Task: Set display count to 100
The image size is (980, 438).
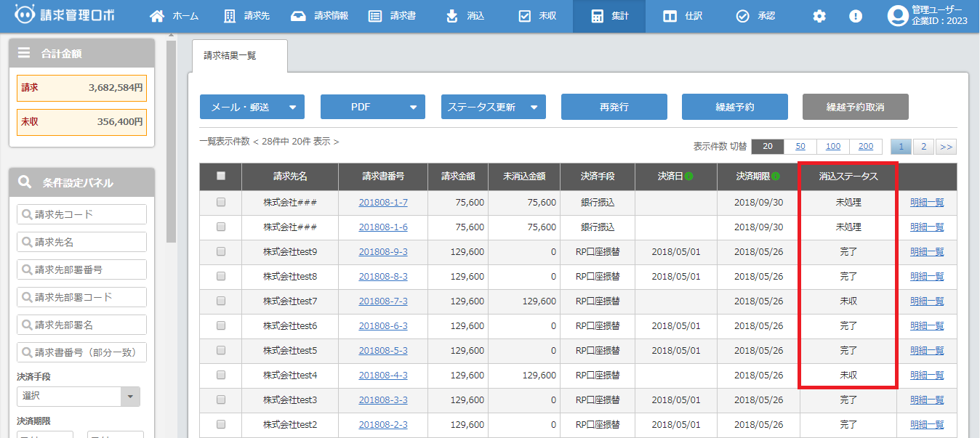Action: pos(833,146)
